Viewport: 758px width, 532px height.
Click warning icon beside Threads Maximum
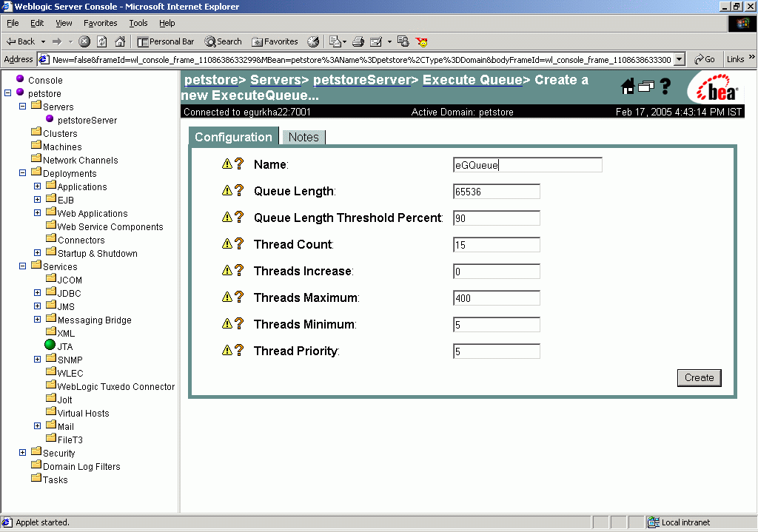coord(227,297)
